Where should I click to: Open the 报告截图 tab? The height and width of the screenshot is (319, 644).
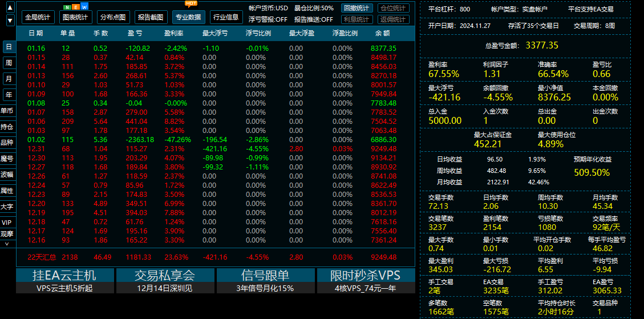151,17
